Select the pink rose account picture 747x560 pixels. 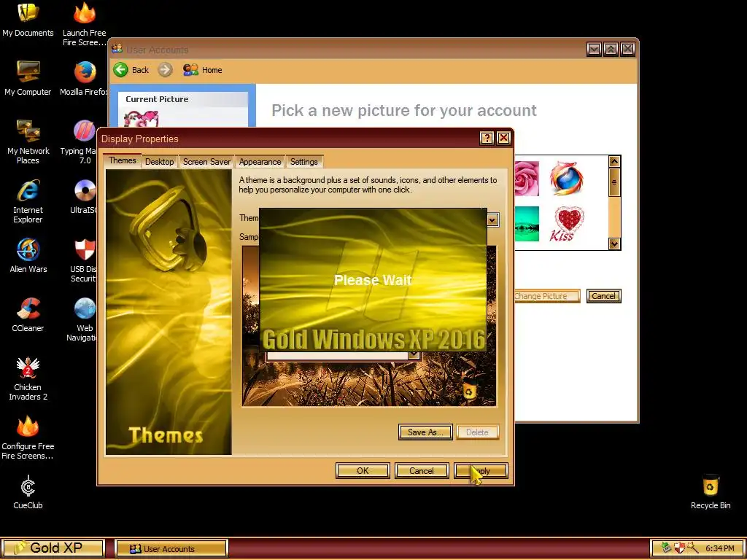tap(527, 178)
